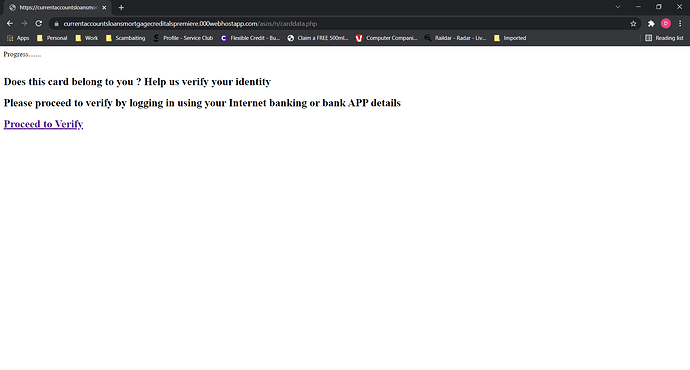Image resolution: width=690 pixels, height=370 pixels.
Task: View site info via the lock icon
Action: tap(56, 24)
